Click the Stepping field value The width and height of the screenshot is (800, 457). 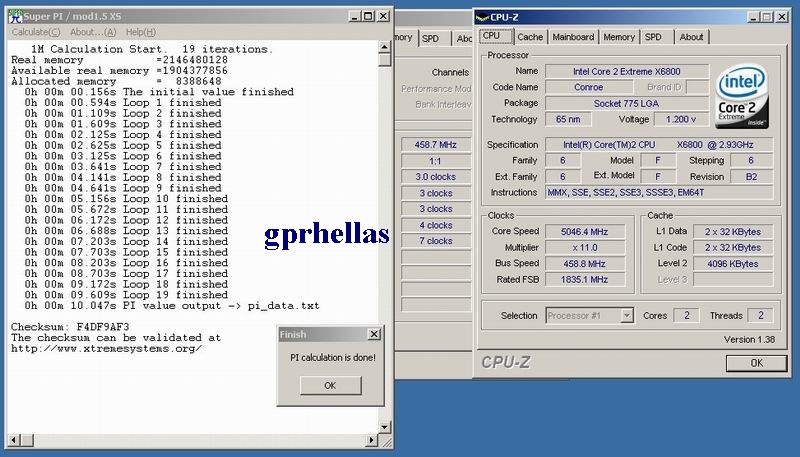coord(752,160)
